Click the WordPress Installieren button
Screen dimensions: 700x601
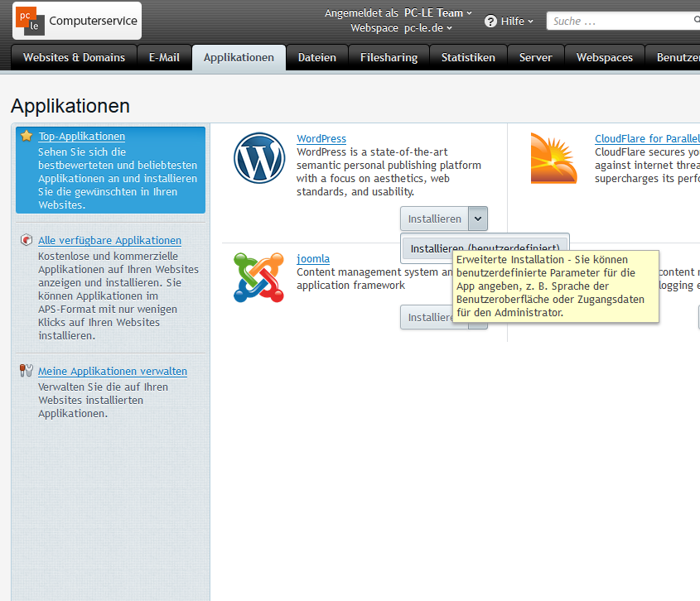click(434, 219)
